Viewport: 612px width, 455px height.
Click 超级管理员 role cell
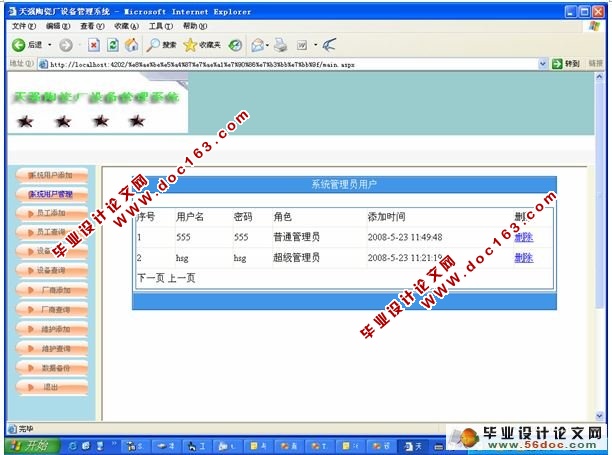tap(296, 258)
